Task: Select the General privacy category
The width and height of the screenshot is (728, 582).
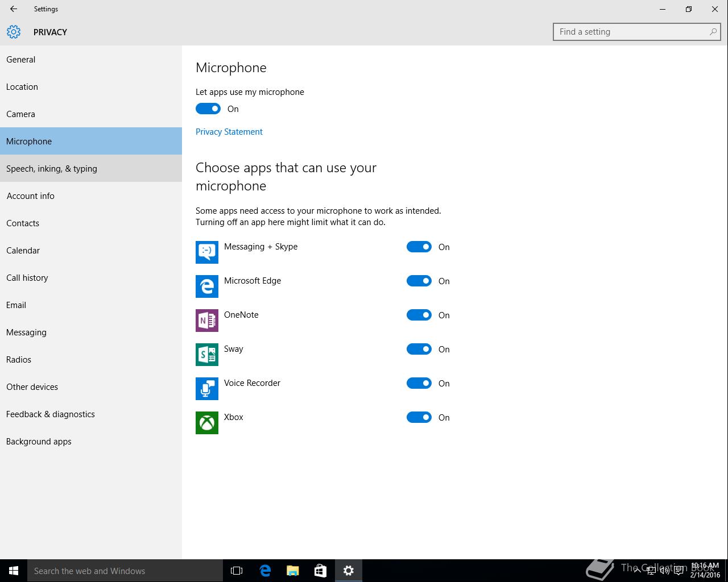Action: point(91,59)
